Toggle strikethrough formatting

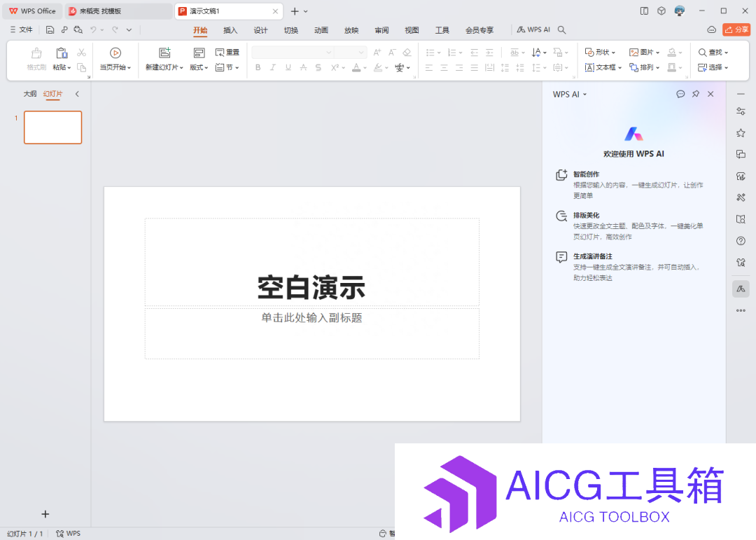[303, 67]
